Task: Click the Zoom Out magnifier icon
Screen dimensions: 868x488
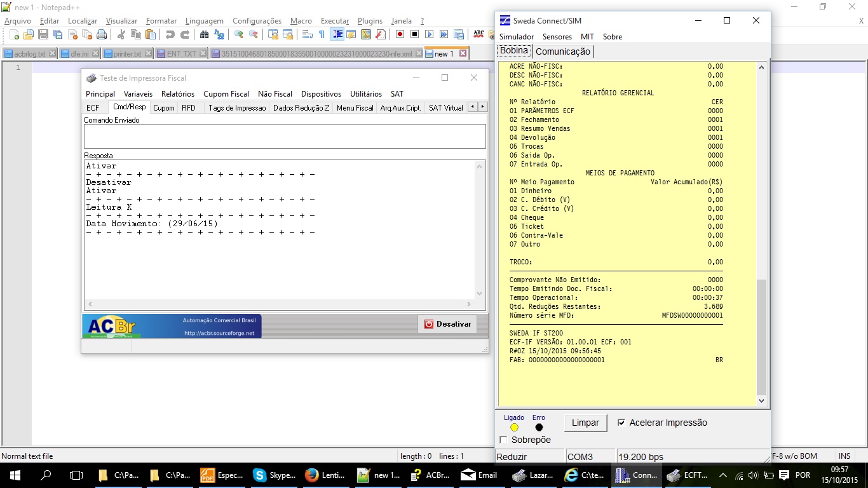Action: coord(254,34)
